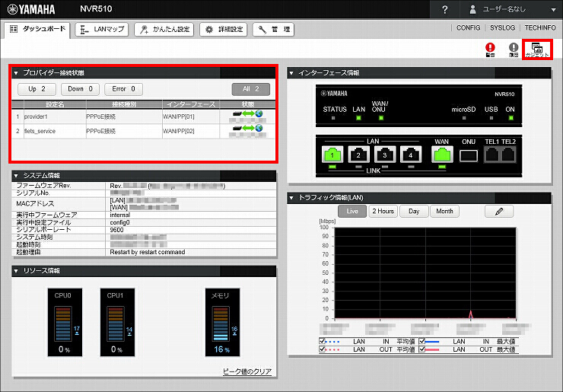Open the red 警告 warning icon

pyautogui.click(x=490, y=49)
